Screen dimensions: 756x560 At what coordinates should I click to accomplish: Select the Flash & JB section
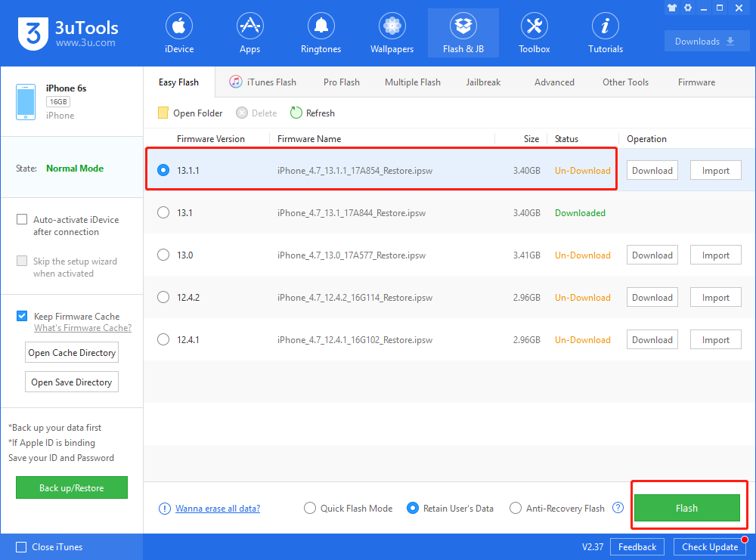click(x=463, y=32)
